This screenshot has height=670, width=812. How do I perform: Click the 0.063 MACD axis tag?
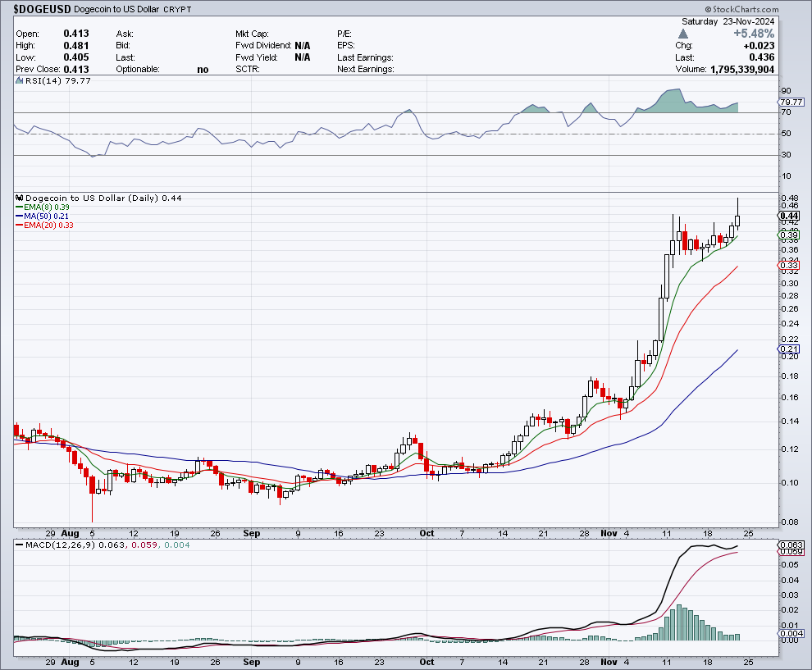(x=789, y=545)
